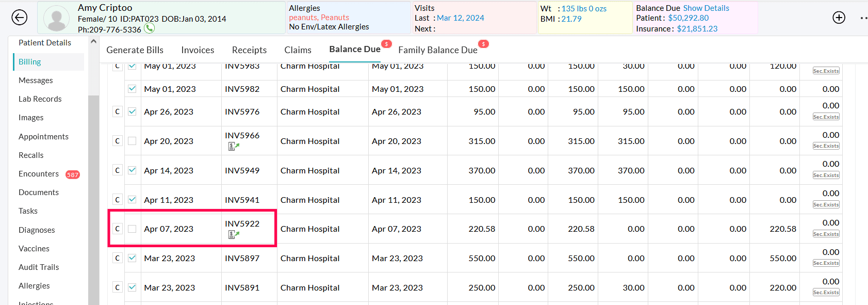Open the Vaccines section in the sidebar
Viewport: 868px width, 305px height.
click(34, 248)
